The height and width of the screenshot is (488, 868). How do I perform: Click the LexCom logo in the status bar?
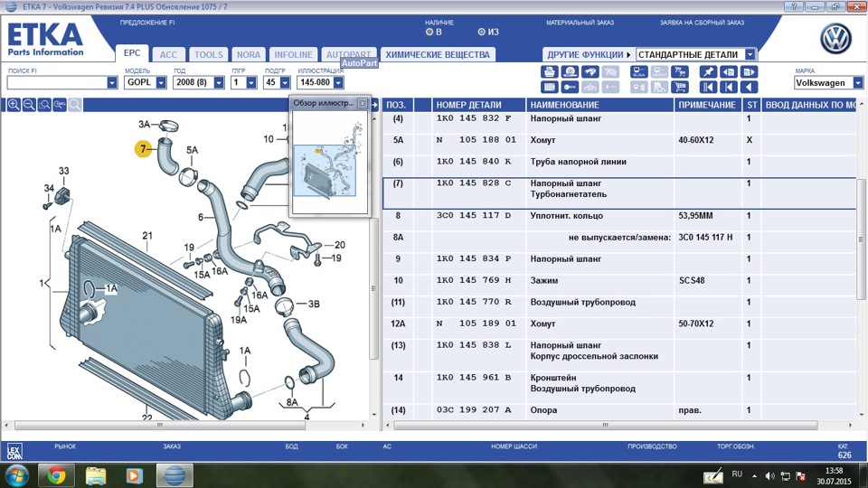(x=14, y=452)
